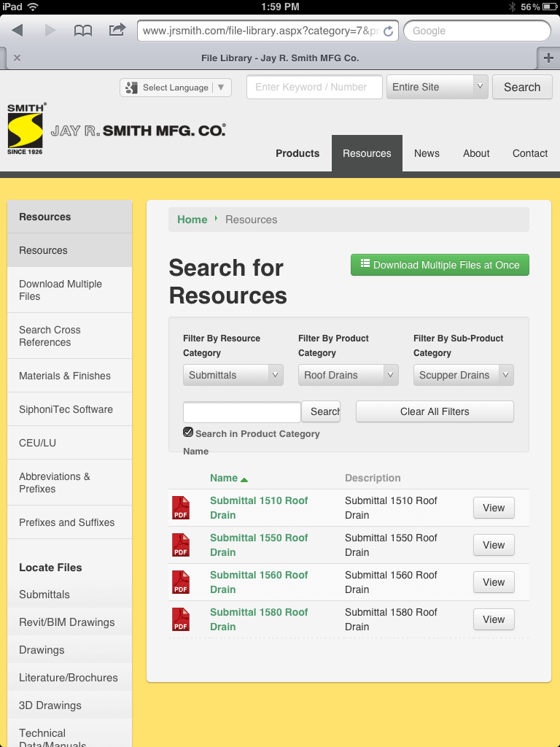Click the PDF icon for Submittal 1550
The width and height of the screenshot is (560, 747).
pos(180,545)
